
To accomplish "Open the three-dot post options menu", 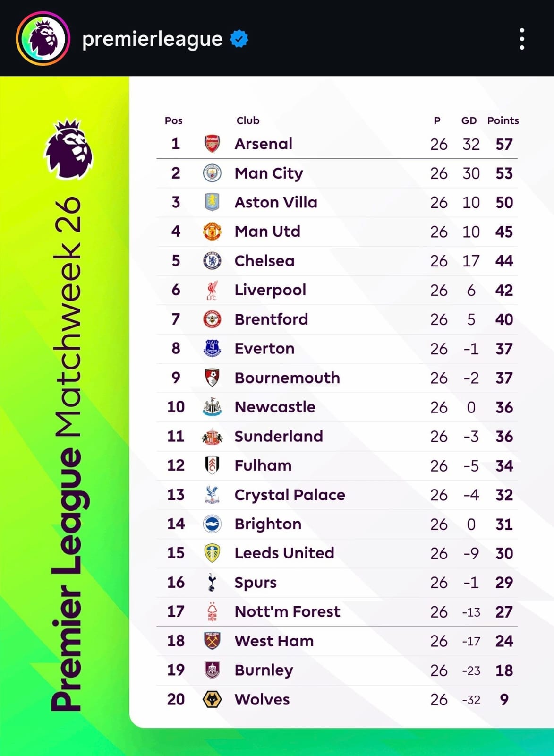I will click(521, 39).
